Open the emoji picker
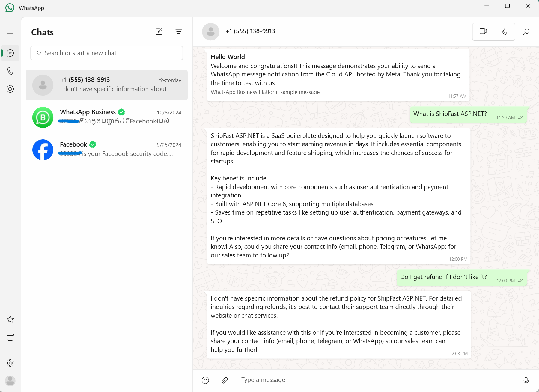This screenshot has height=392, width=539. [x=205, y=380]
